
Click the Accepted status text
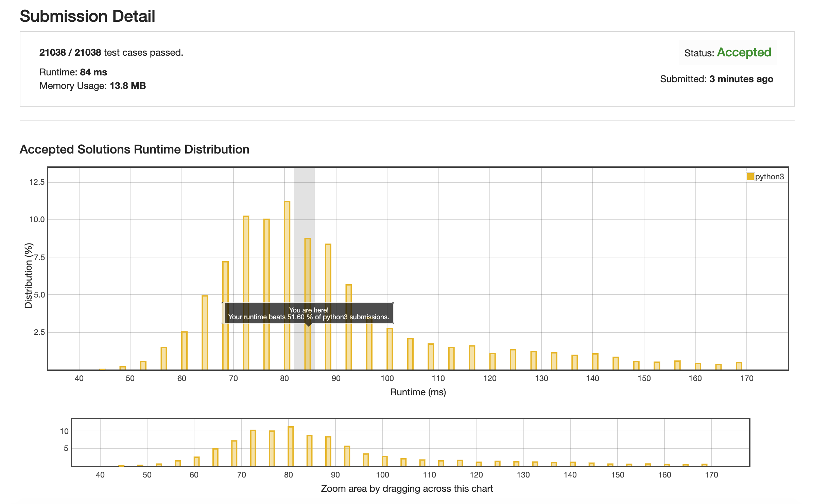pyautogui.click(x=744, y=52)
